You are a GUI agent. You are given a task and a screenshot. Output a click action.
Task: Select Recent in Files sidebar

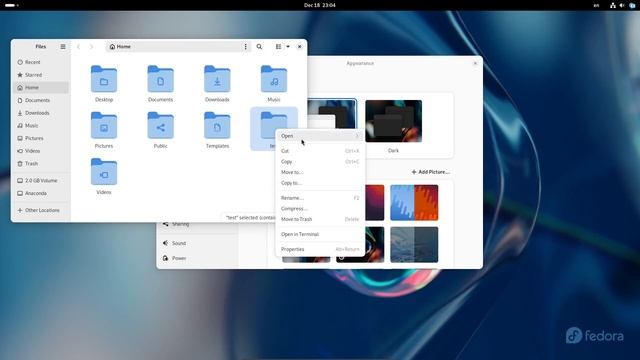tap(41, 62)
